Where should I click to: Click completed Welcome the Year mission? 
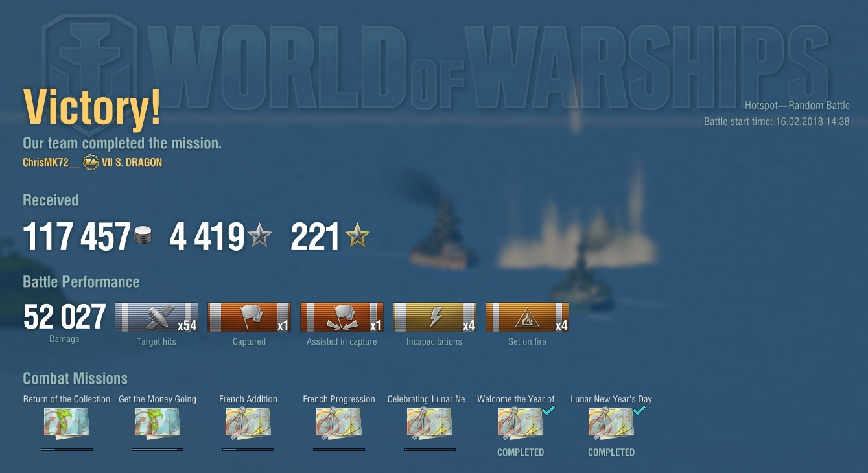[x=521, y=423]
